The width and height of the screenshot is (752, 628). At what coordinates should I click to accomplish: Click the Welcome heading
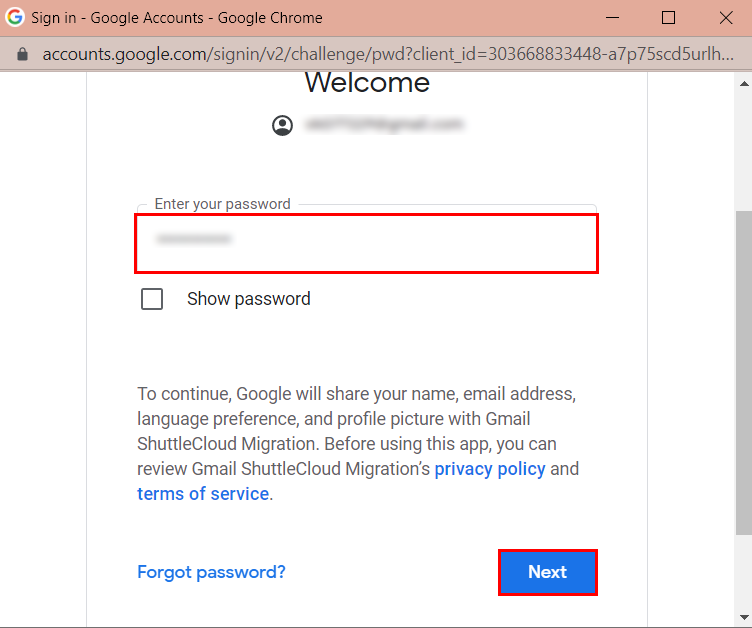tap(367, 83)
